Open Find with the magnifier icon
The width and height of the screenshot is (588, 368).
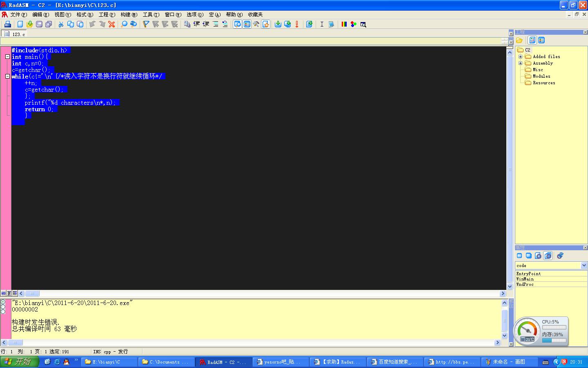tap(124, 24)
